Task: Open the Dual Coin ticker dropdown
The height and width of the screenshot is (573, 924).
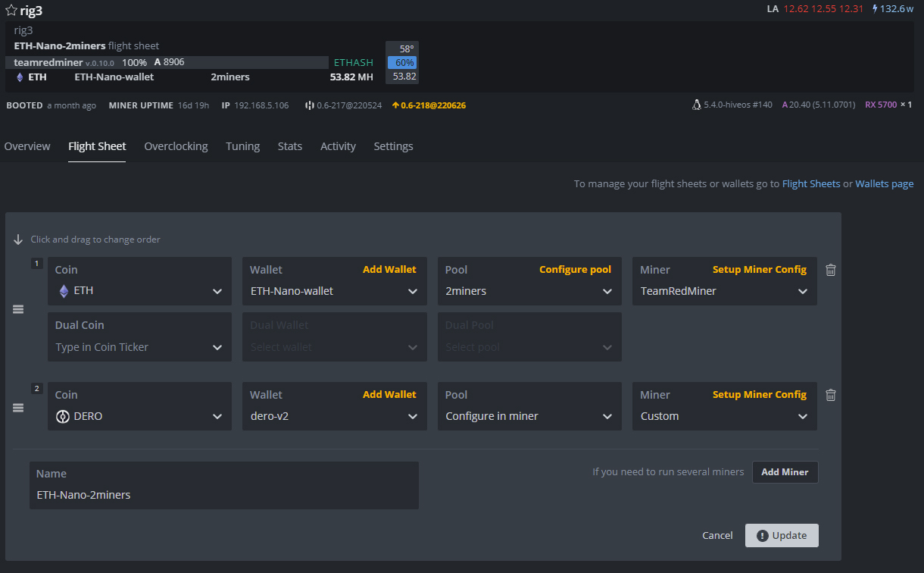Action: pos(139,347)
